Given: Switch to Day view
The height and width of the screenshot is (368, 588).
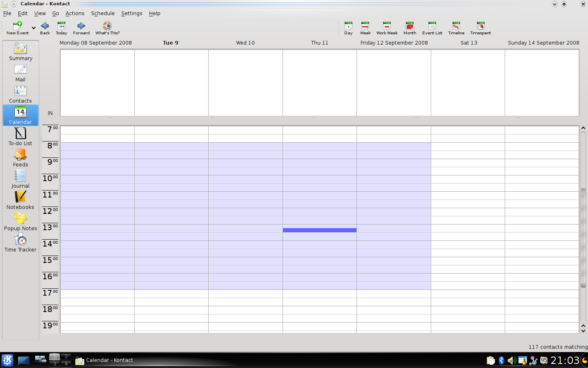Looking at the screenshot, I should [x=348, y=28].
